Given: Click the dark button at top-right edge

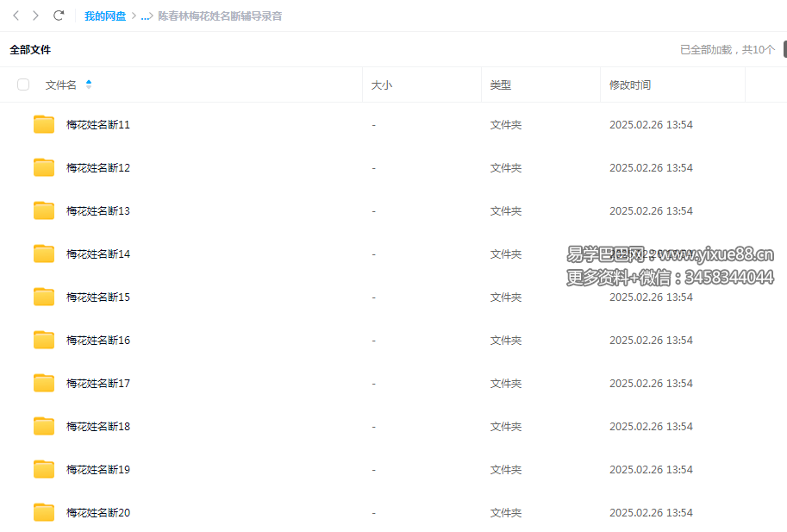Looking at the screenshot, I should pos(784,49).
